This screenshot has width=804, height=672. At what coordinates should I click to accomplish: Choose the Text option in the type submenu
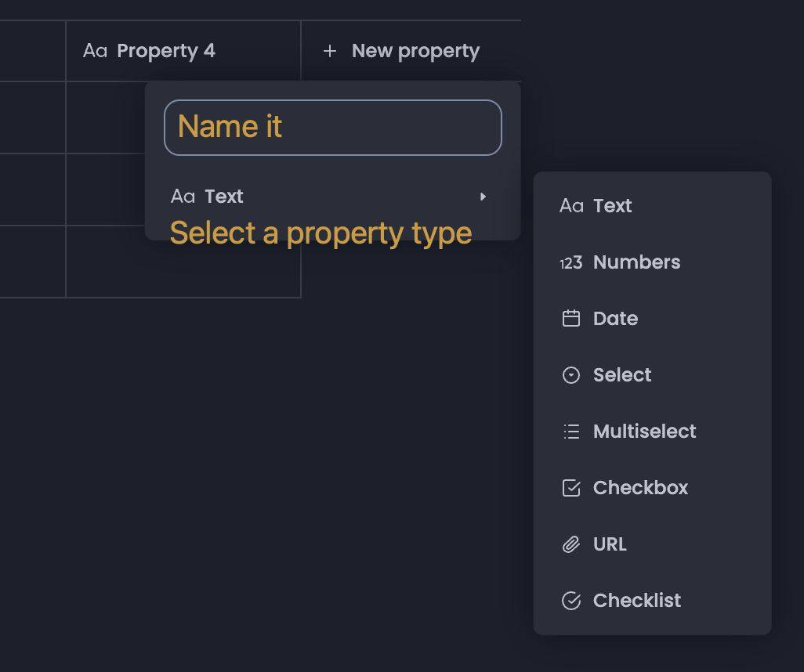pyautogui.click(x=612, y=206)
